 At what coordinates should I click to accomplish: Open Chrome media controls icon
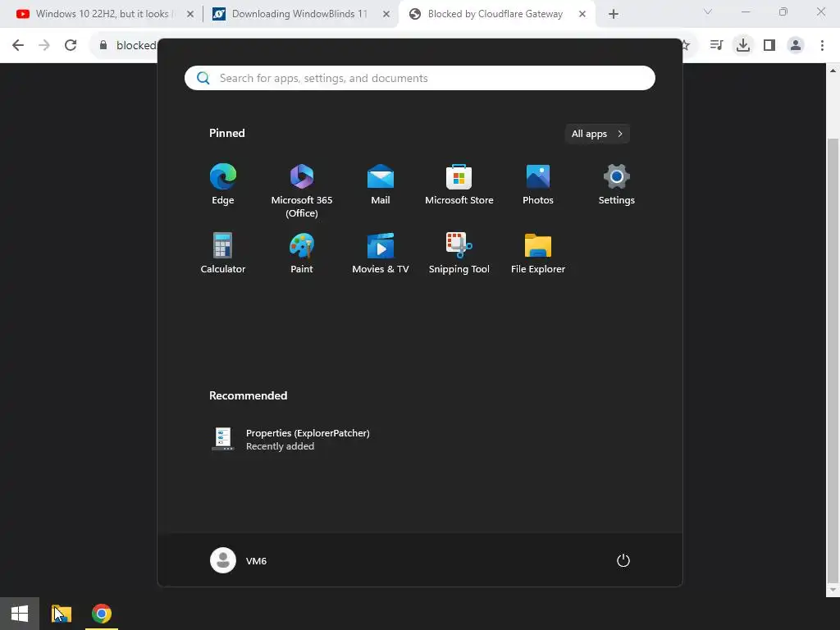point(716,45)
